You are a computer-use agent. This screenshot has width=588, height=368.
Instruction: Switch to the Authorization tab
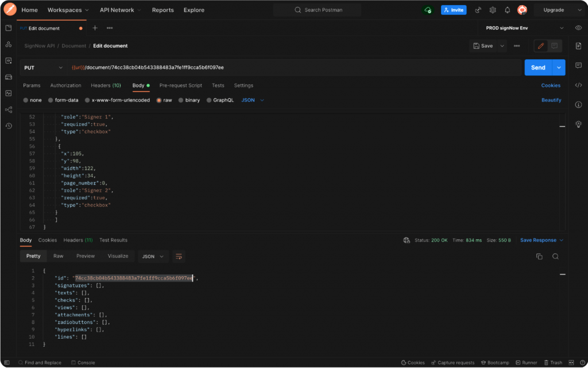pos(65,86)
